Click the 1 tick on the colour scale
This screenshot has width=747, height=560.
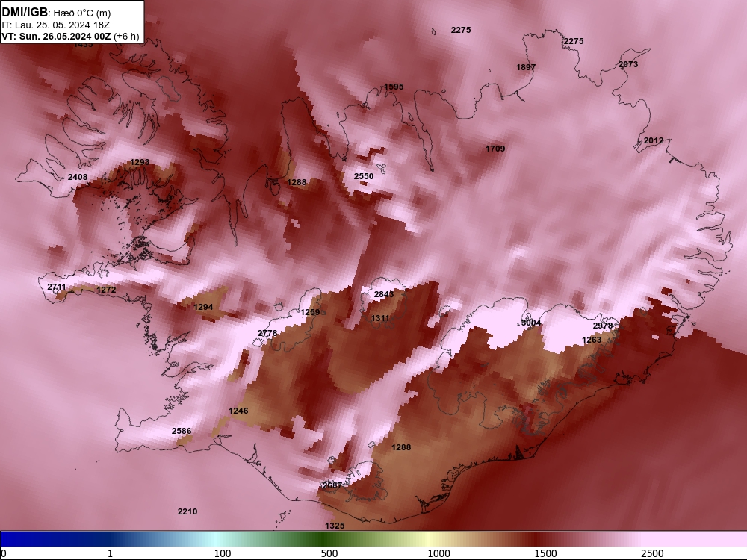click(x=110, y=553)
